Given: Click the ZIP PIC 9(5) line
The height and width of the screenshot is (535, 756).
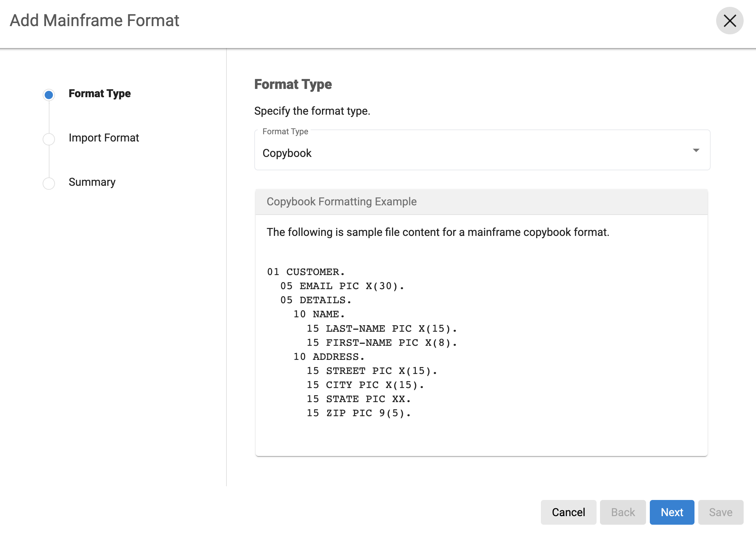Looking at the screenshot, I should click(359, 413).
